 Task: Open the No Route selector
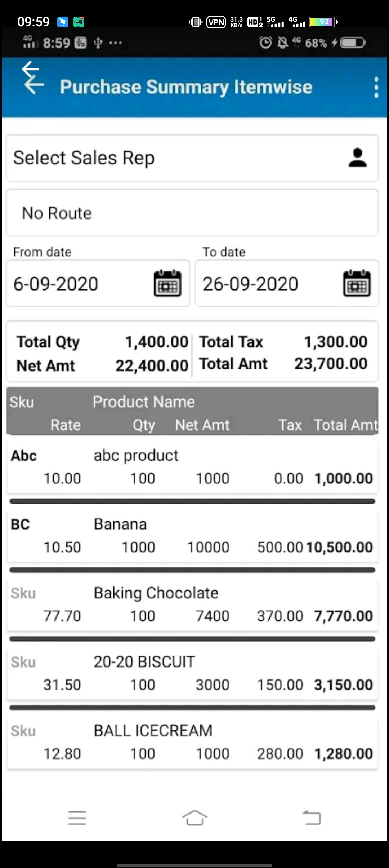192,213
